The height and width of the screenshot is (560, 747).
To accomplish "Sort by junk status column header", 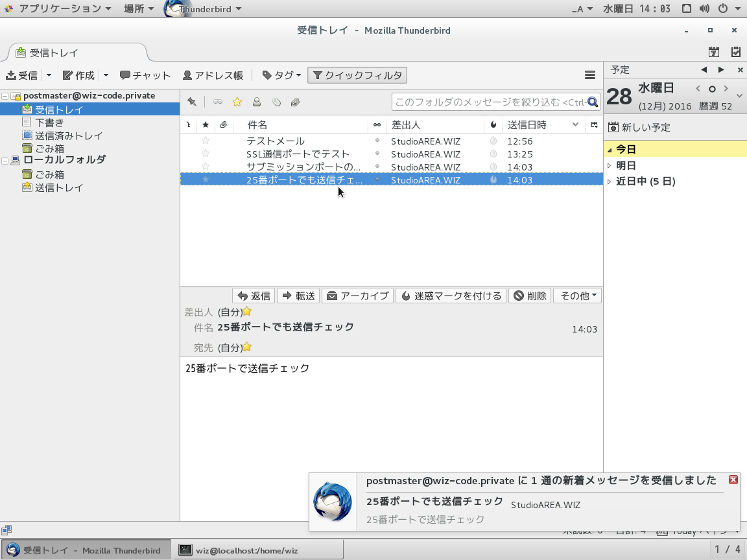I will (x=493, y=124).
